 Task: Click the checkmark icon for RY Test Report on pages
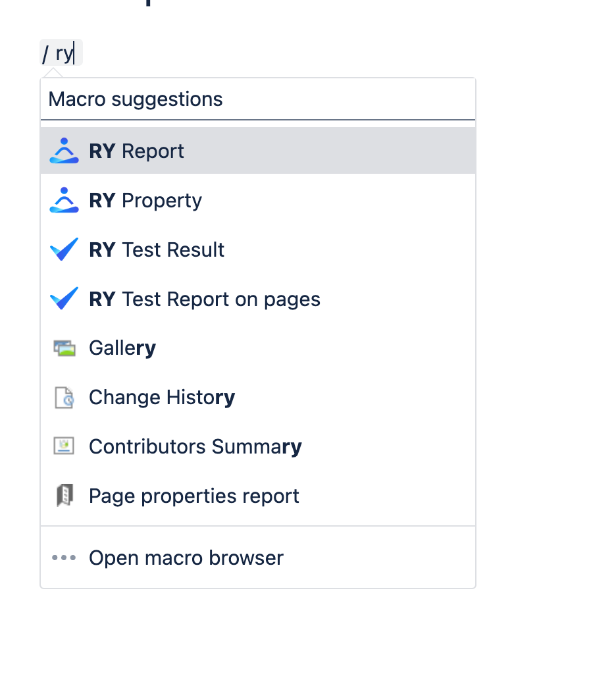click(x=63, y=298)
